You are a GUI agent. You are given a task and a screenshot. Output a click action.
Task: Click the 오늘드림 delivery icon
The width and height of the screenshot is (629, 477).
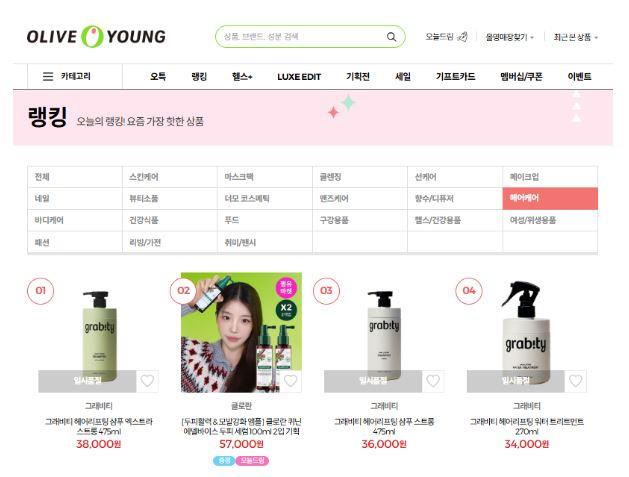(463, 37)
